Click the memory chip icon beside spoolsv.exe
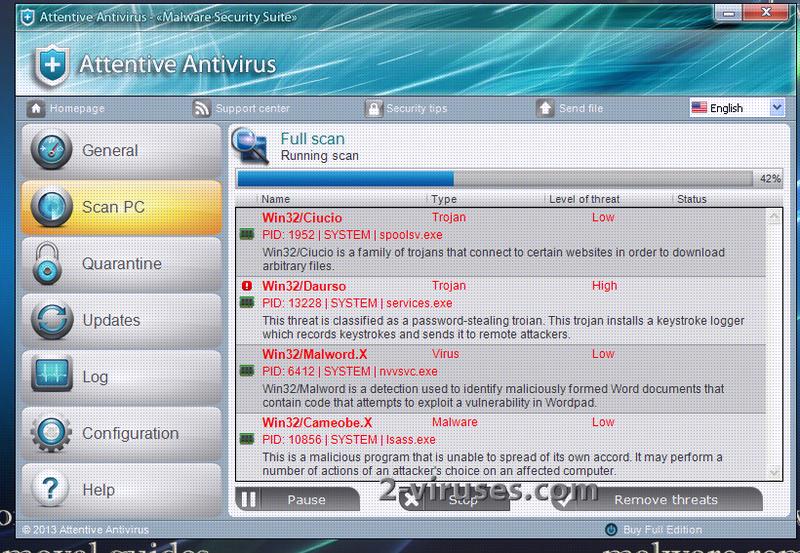 point(247,235)
